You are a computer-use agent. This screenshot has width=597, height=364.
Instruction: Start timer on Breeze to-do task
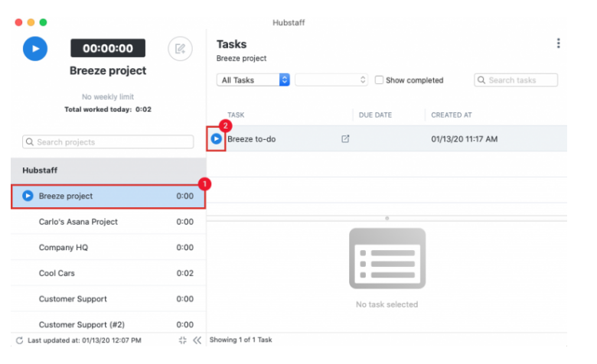pyautogui.click(x=217, y=139)
